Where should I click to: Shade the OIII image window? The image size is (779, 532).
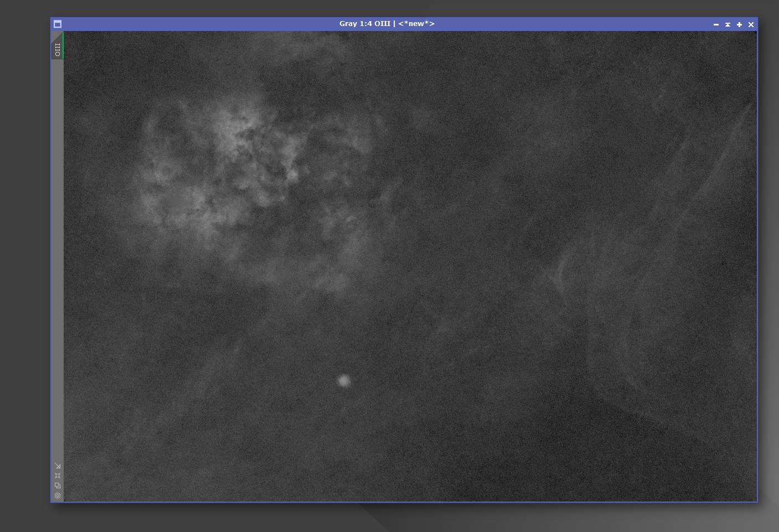(x=728, y=24)
